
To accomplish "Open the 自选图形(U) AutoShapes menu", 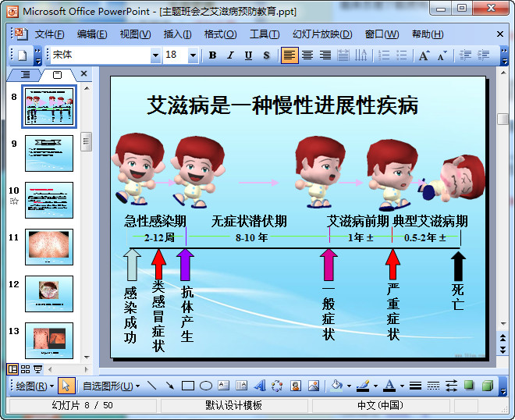I will (x=111, y=386).
